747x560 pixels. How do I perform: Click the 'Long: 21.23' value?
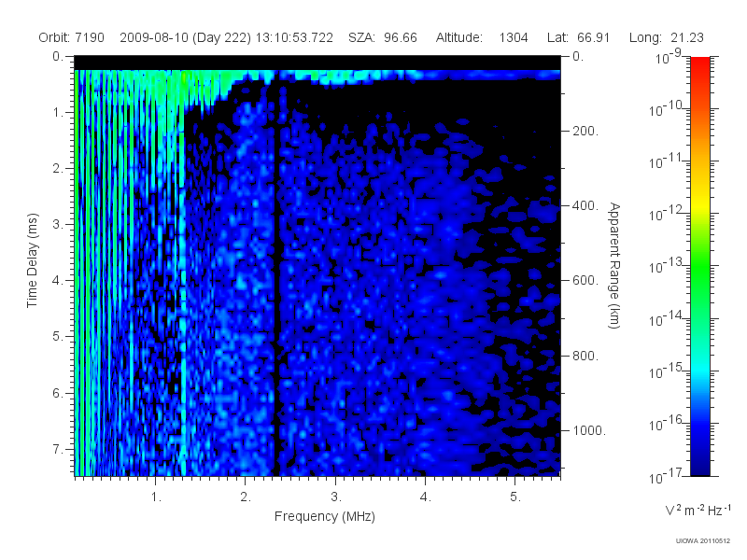point(667,37)
